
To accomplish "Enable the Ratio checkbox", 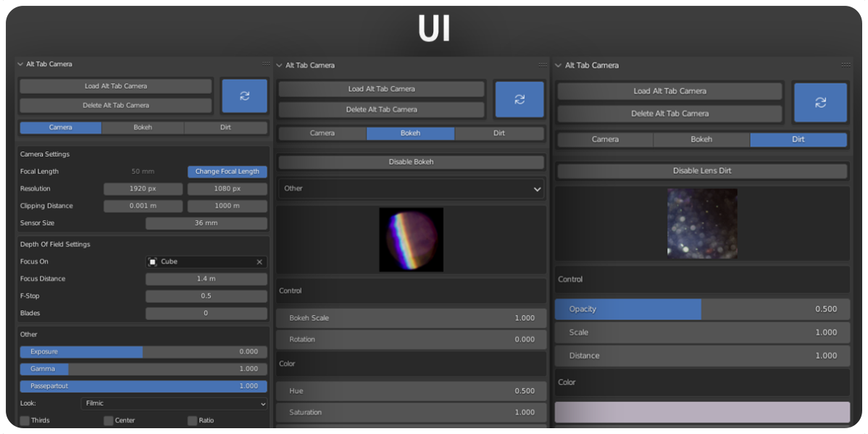I will coord(193,421).
